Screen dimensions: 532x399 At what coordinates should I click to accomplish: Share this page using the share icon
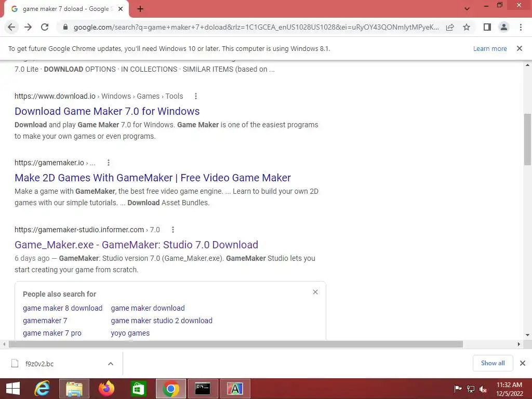tap(450, 27)
